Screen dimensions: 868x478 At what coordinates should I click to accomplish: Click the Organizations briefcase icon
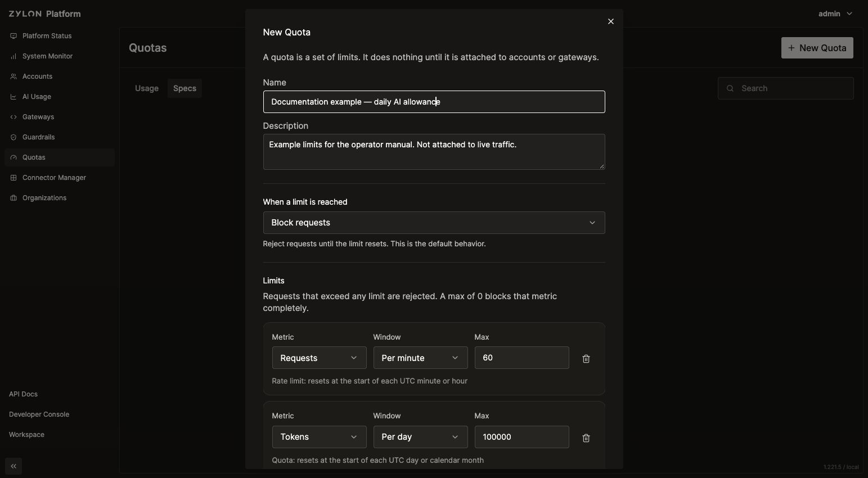coord(14,198)
